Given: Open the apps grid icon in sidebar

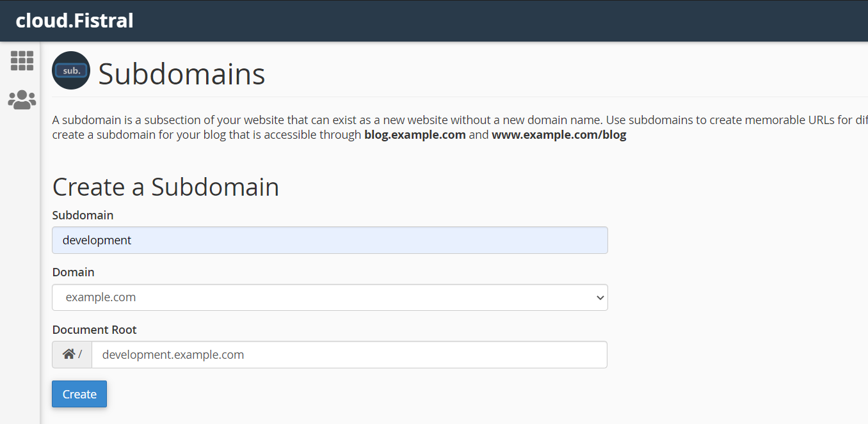Looking at the screenshot, I should tap(22, 61).
